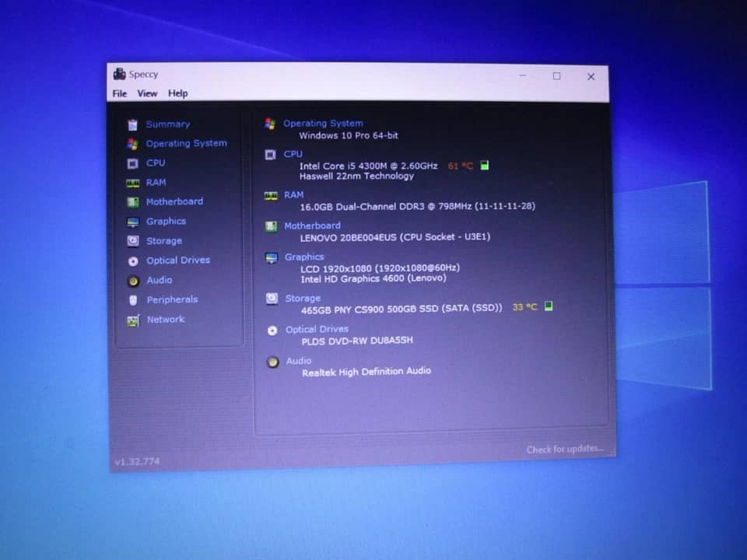Maximize the Speccy window
Image resolution: width=747 pixels, height=560 pixels.
pos(556,76)
